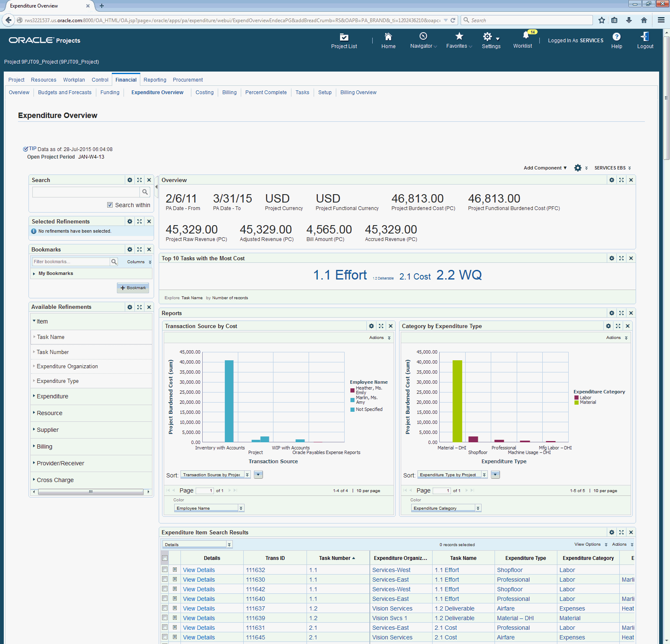Maximize Category by Expenditure Type chart
Image resolution: width=670 pixels, height=644 pixels.
coord(618,326)
